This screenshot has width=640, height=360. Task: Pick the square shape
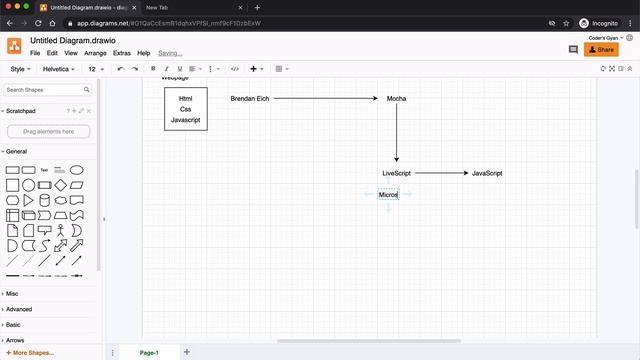12,185
